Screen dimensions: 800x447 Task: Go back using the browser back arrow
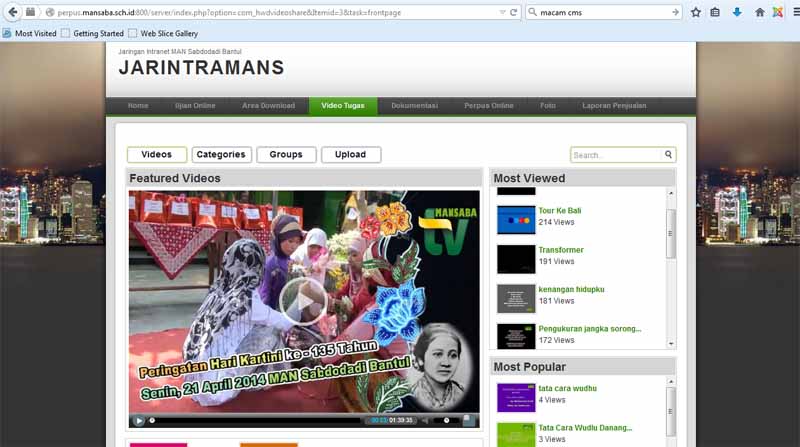13,12
